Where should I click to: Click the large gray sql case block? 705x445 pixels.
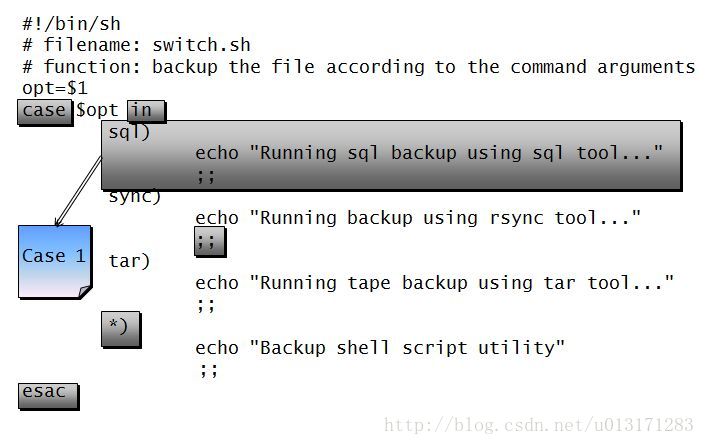[x=391, y=156]
